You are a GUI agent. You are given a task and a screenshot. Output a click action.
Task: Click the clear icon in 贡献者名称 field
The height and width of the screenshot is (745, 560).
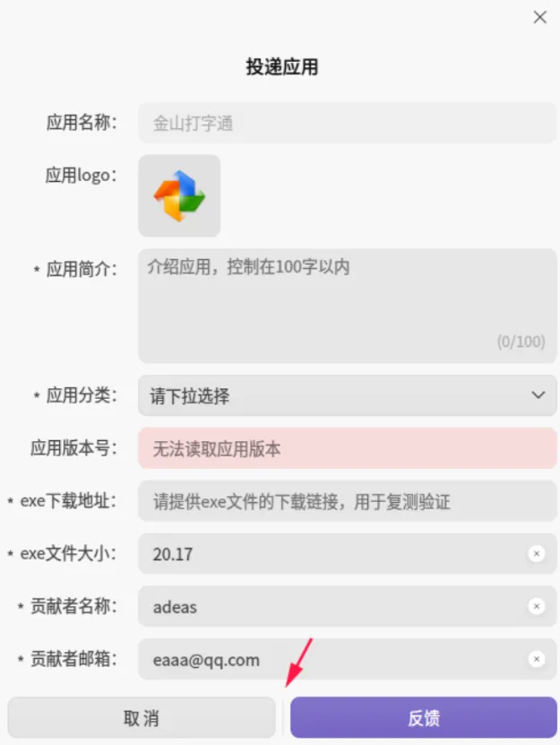536,607
